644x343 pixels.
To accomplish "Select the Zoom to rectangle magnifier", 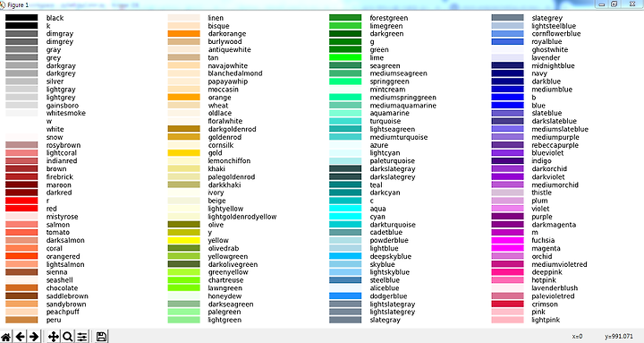I will pyautogui.click(x=67, y=337).
